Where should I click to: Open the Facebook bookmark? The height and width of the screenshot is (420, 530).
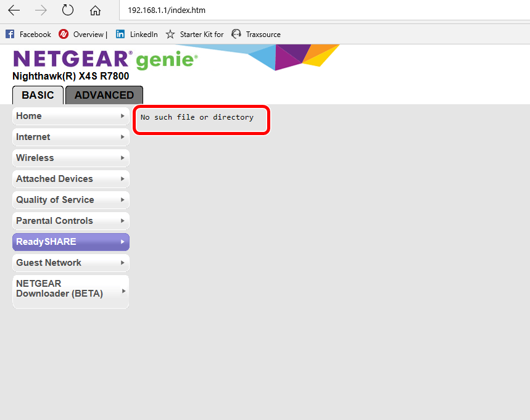28,34
